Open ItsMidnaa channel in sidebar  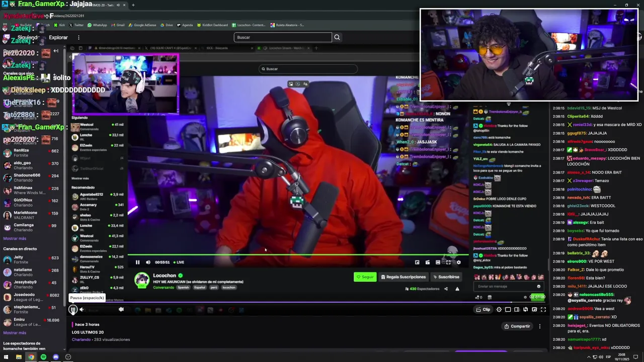pos(31,190)
